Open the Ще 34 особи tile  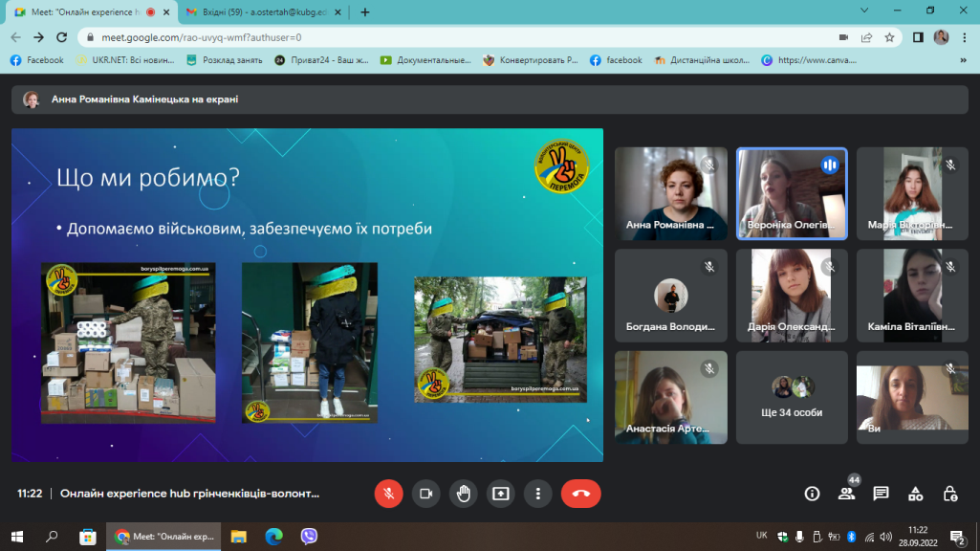tap(792, 397)
